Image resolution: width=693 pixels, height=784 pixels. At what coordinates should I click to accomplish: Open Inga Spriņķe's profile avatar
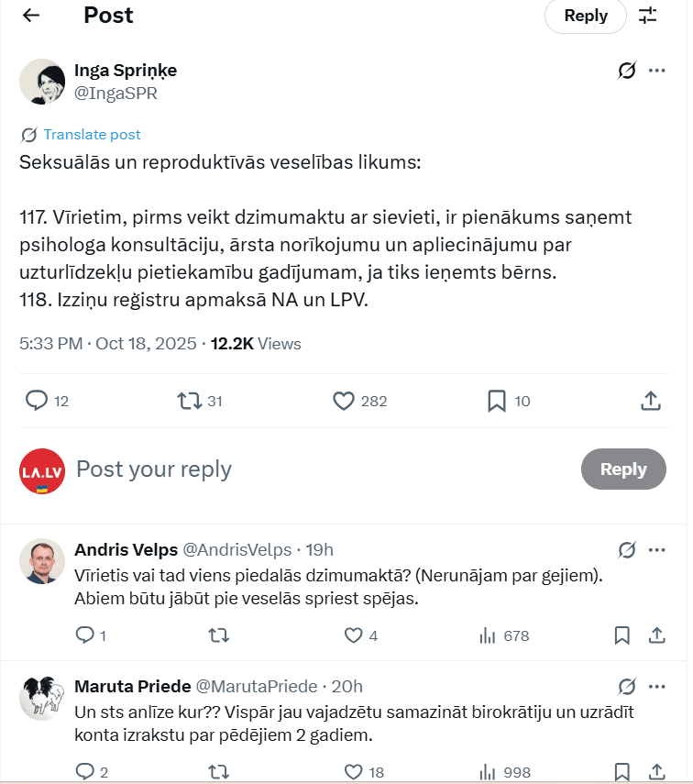42,82
